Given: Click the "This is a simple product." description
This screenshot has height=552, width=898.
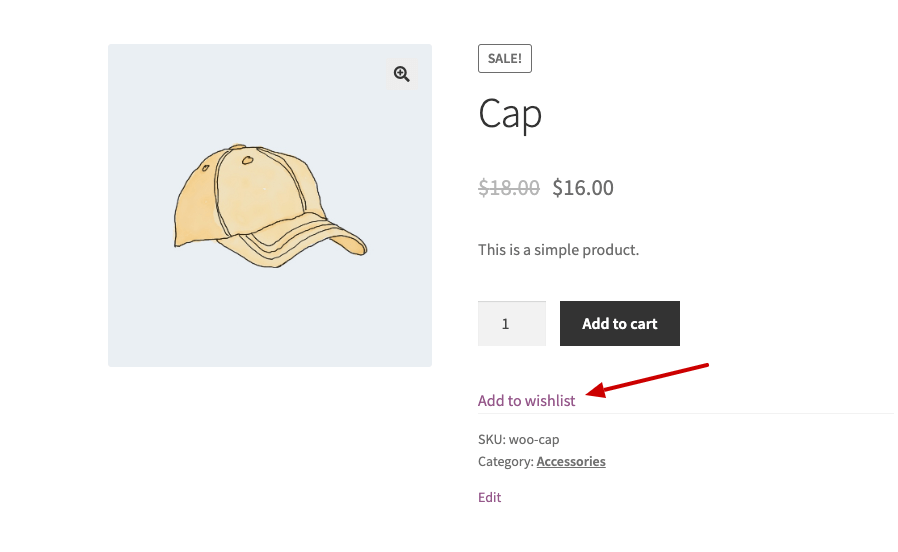Looking at the screenshot, I should (x=558, y=250).
